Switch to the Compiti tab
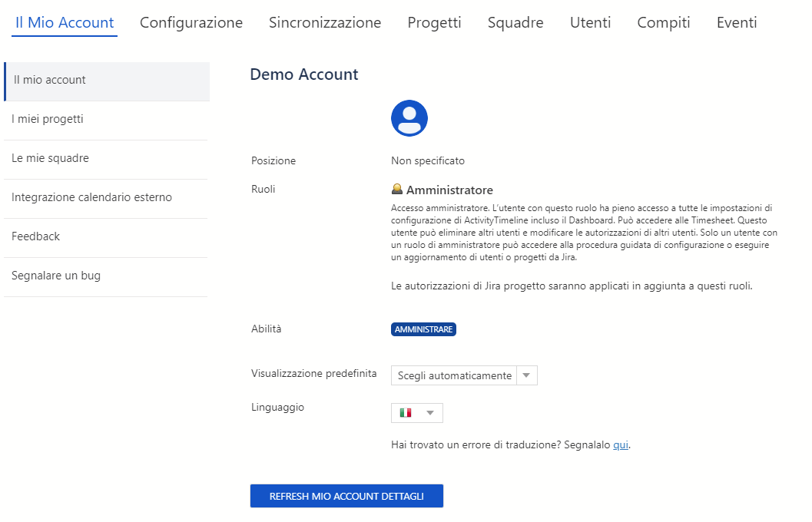Screen dimensions: 812x522 point(664,22)
